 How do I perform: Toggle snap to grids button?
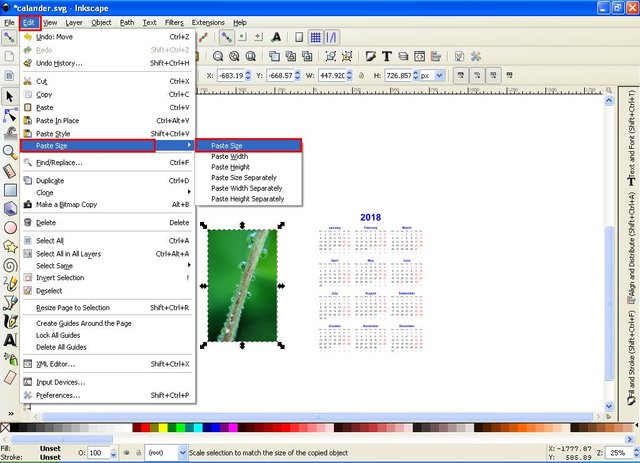316,38
